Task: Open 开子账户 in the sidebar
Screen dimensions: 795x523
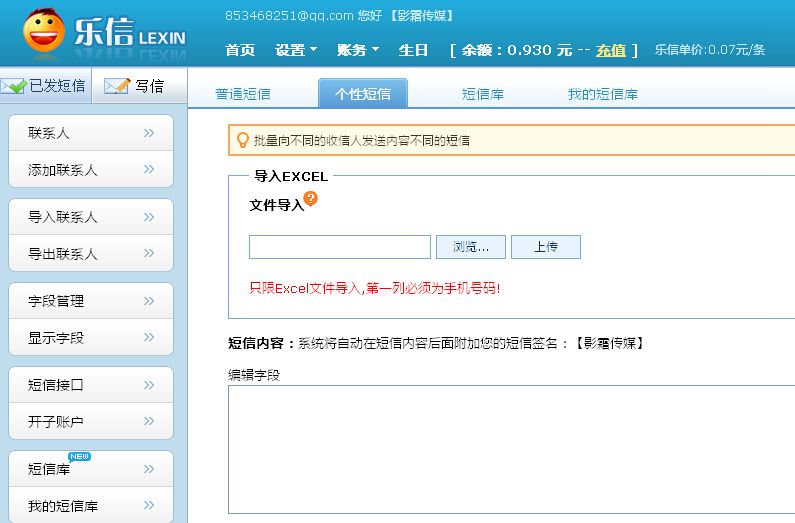Action: tap(91, 422)
